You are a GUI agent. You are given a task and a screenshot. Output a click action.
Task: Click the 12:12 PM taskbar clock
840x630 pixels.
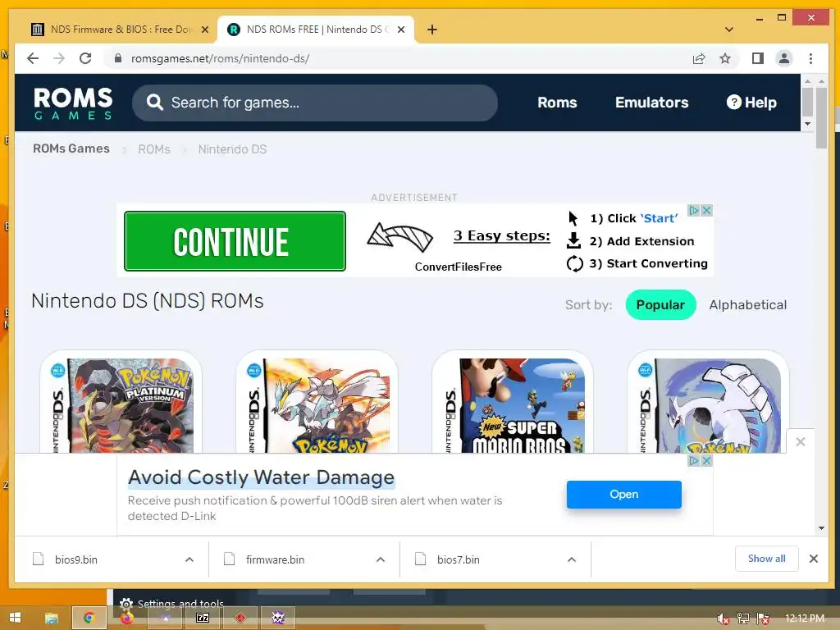805,619
